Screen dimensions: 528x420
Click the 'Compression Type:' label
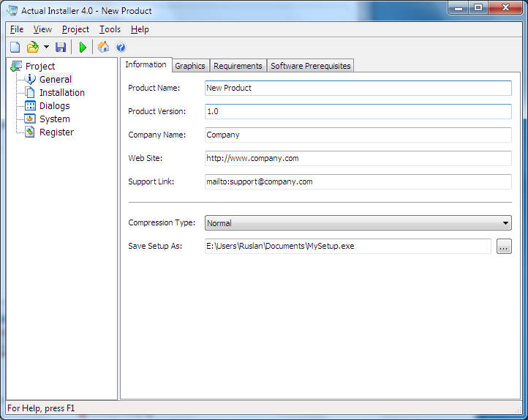click(x=162, y=222)
